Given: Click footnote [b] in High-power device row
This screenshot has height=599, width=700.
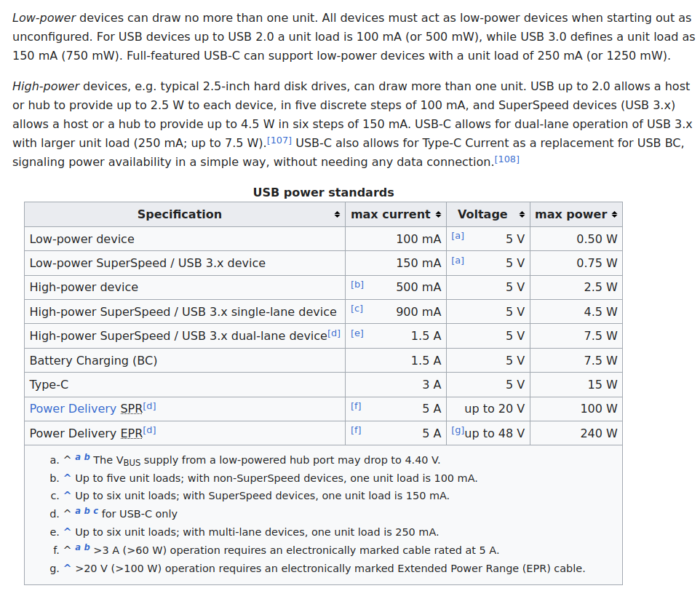Looking at the screenshot, I should [x=357, y=285].
